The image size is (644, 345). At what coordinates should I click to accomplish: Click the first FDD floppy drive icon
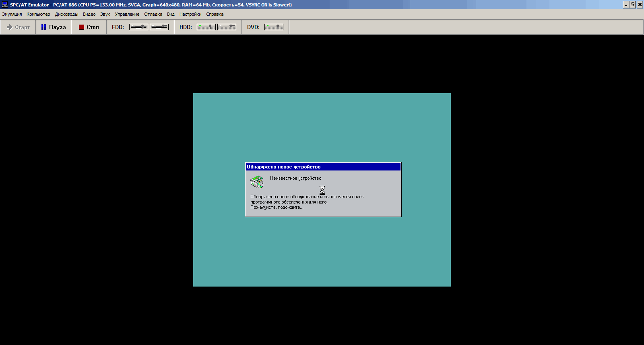[138, 27]
